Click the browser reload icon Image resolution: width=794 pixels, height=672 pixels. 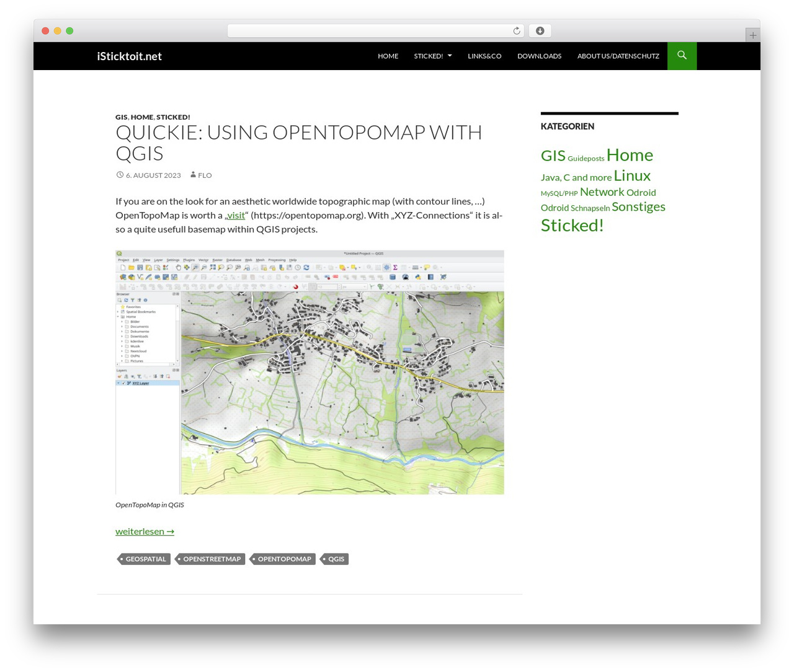[516, 31]
